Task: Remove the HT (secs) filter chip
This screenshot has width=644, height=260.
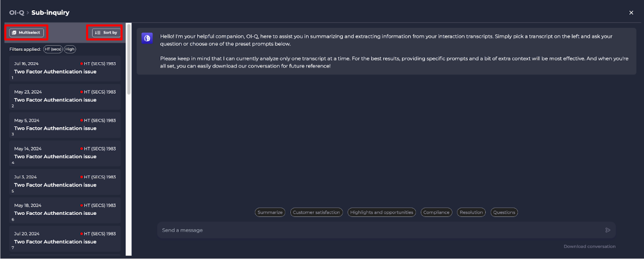Action: tap(53, 49)
